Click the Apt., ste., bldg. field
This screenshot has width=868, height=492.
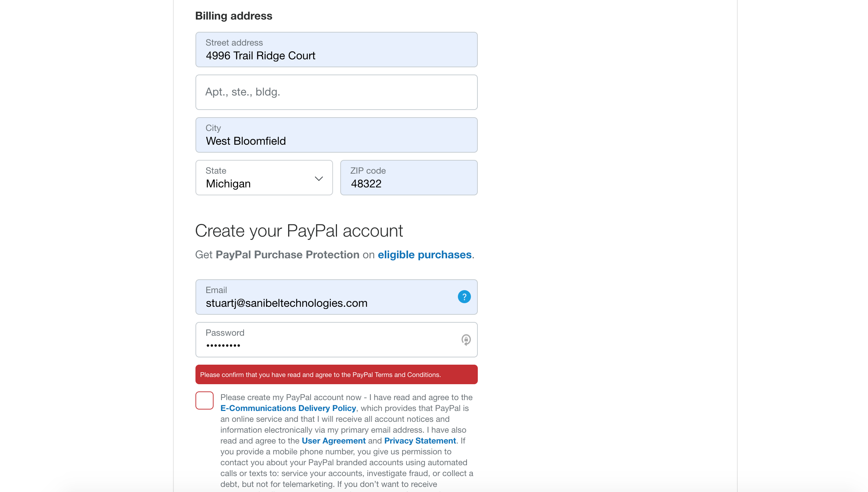[x=336, y=92]
